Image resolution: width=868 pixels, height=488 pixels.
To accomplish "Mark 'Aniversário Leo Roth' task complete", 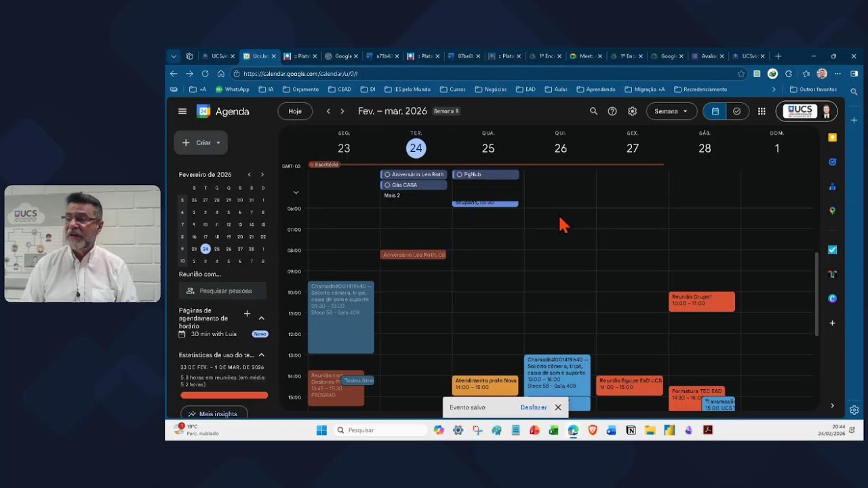I will (x=387, y=175).
